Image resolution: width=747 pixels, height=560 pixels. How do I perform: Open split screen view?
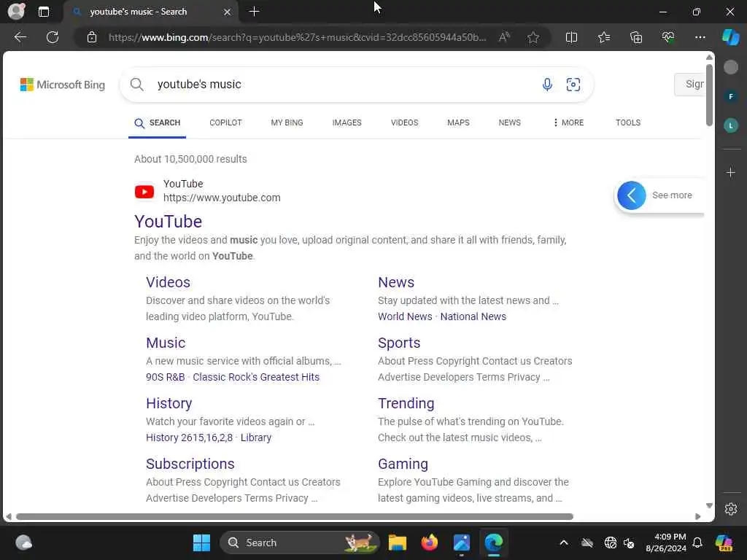pyautogui.click(x=571, y=37)
